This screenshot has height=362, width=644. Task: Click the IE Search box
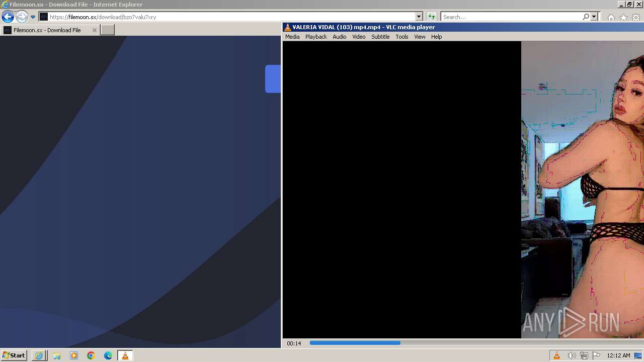click(511, 17)
